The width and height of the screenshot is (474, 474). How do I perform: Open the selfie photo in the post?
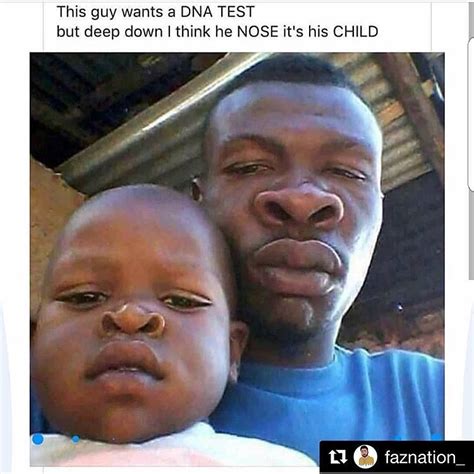tap(237, 259)
